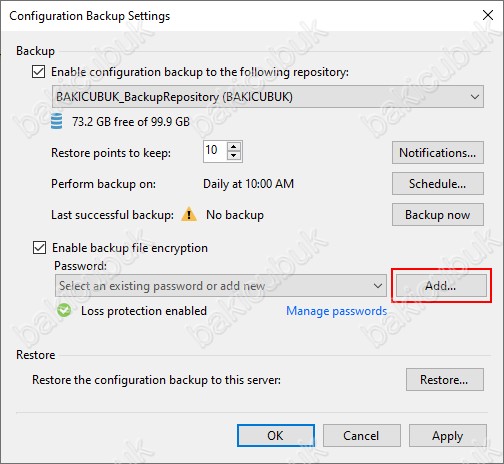The image size is (504, 464).
Task: Close the Configuration Backup Settings dialog
Action: click(x=488, y=15)
